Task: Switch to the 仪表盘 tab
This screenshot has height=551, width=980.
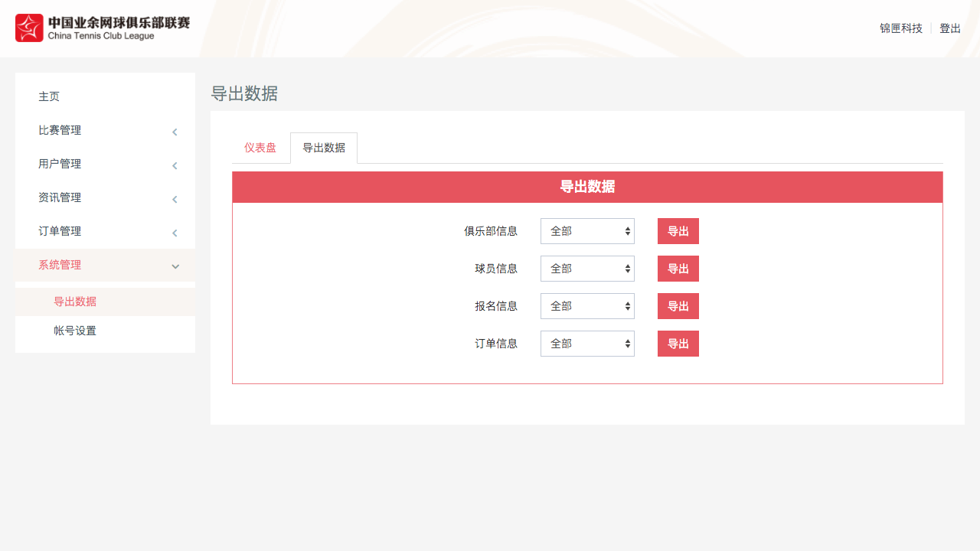Action: (260, 148)
